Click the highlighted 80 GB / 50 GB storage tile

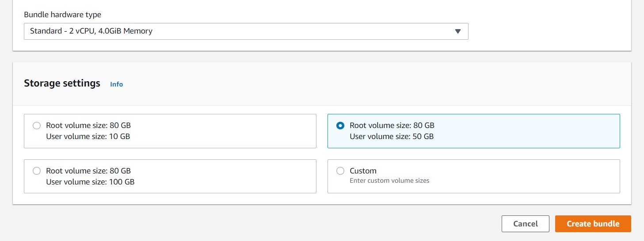click(473, 131)
